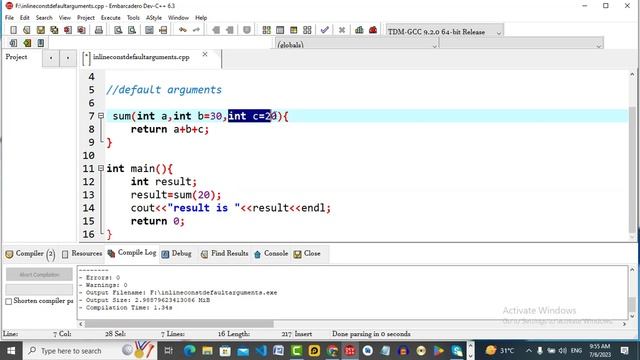This screenshot has height=360, width=640.
Task: Switch to the Compiler (2) tab
Action: pyautogui.click(x=30, y=254)
